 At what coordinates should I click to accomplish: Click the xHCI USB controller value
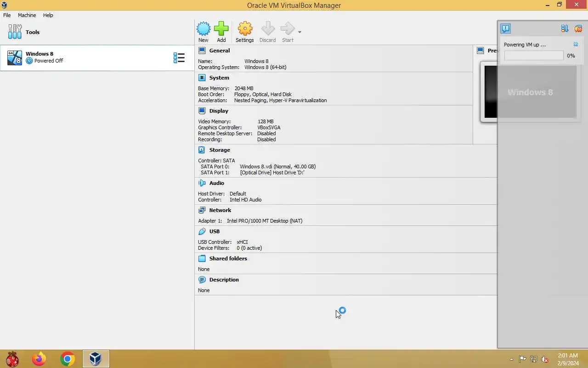pos(243,242)
